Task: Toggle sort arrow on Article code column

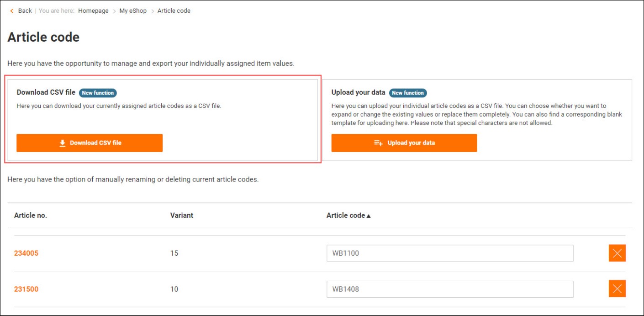Action: point(369,216)
